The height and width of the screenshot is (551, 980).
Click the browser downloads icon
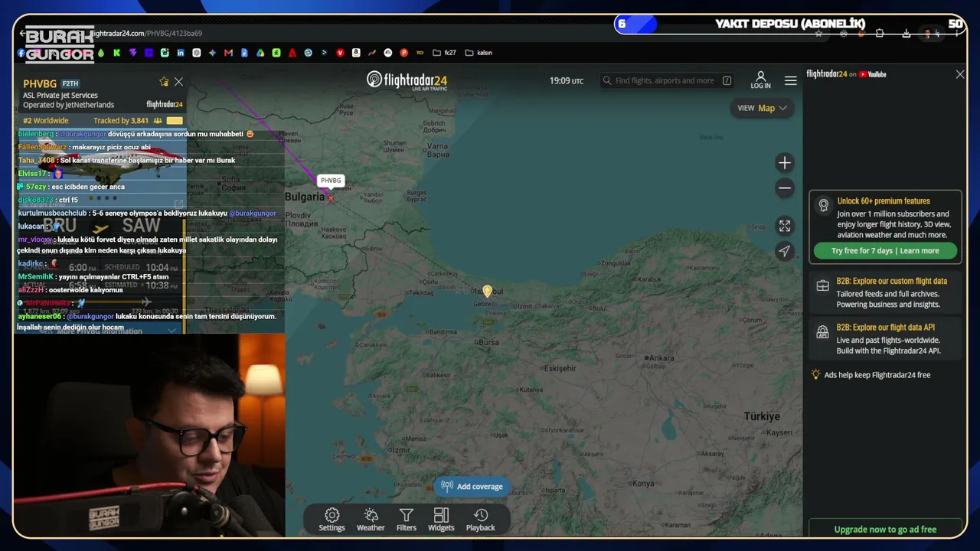coord(906,34)
